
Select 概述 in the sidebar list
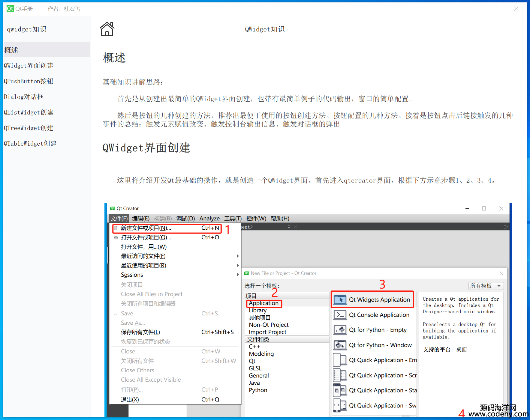point(47,50)
